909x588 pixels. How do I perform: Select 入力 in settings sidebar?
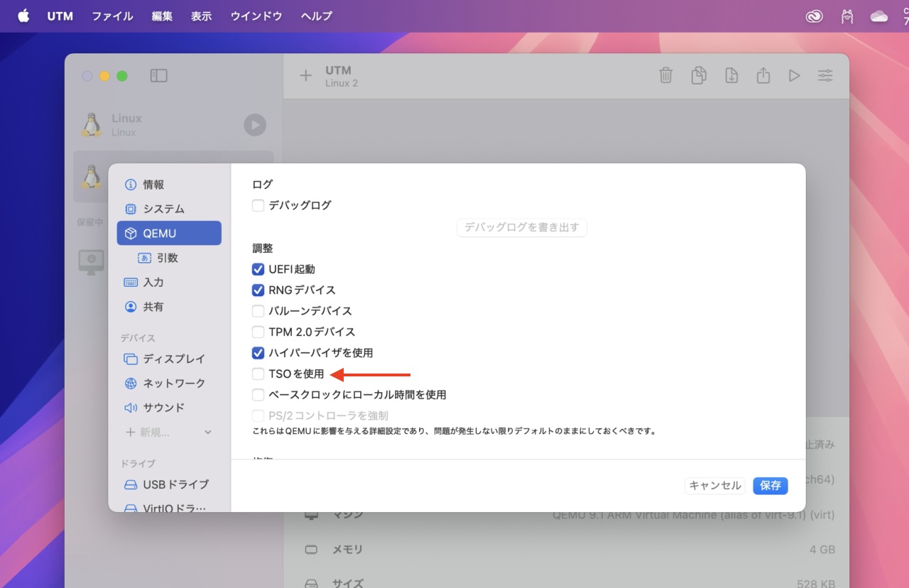click(x=169, y=282)
